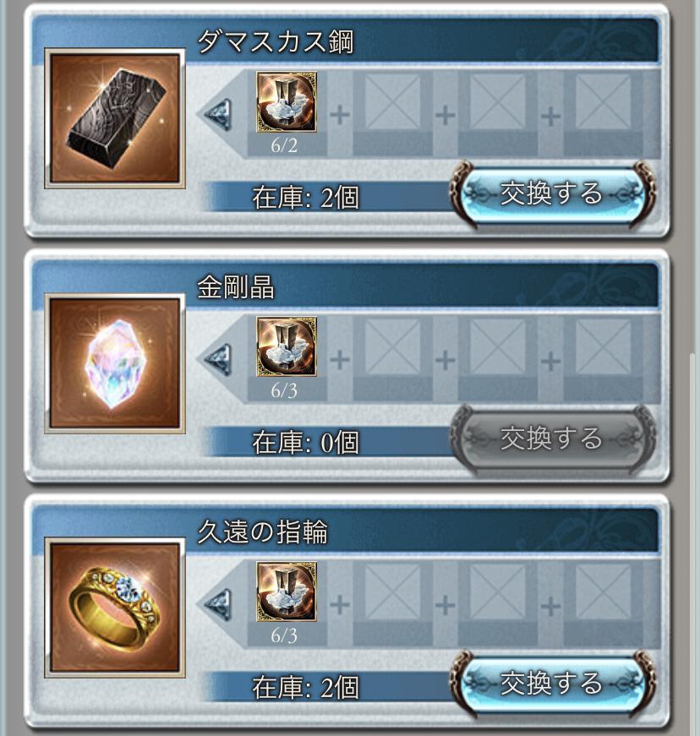Tap the crystal arrow in ダマスカス鋼 row
This screenshot has width=700, height=736.
tap(218, 115)
